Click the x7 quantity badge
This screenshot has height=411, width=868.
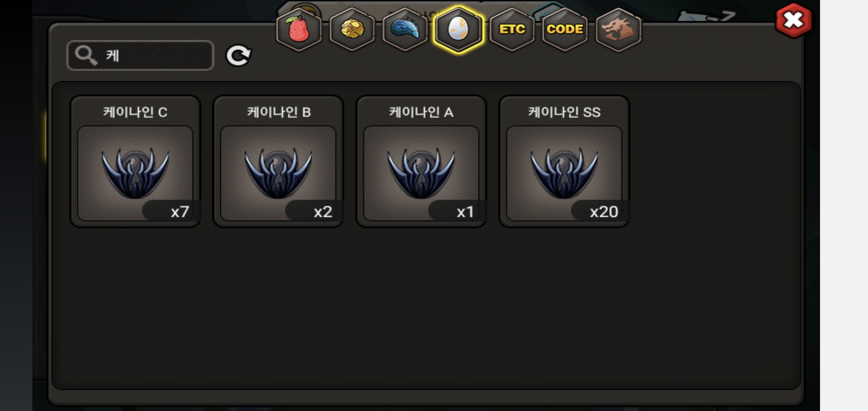click(171, 211)
